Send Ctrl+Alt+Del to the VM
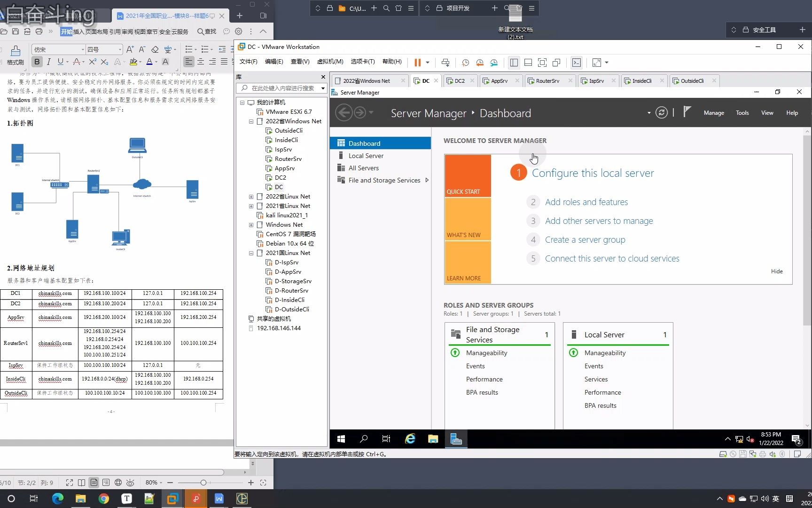This screenshot has height=508, width=812. click(445, 63)
